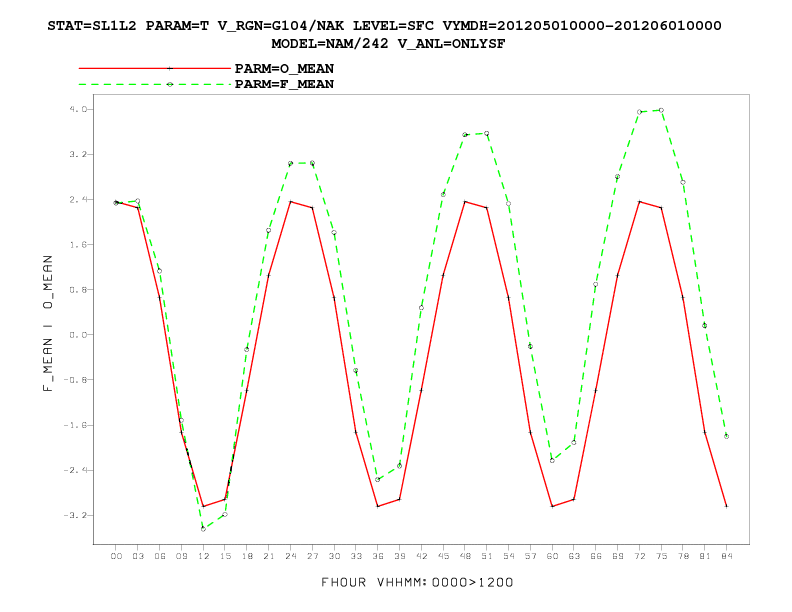Viewport: 792px width, 612px height.
Task: Click x-axis tick label 27
Action: click(312, 556)
